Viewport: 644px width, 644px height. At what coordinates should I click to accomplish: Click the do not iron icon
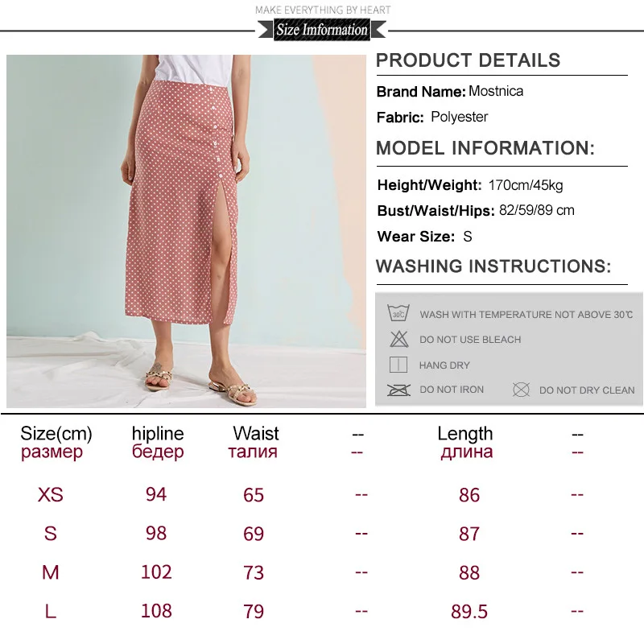398,390
